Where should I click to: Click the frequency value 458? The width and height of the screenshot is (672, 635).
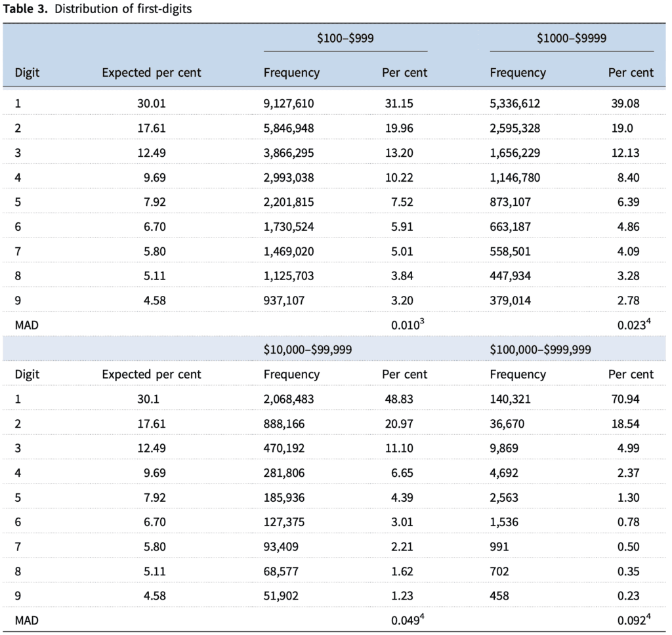[499, 596]
